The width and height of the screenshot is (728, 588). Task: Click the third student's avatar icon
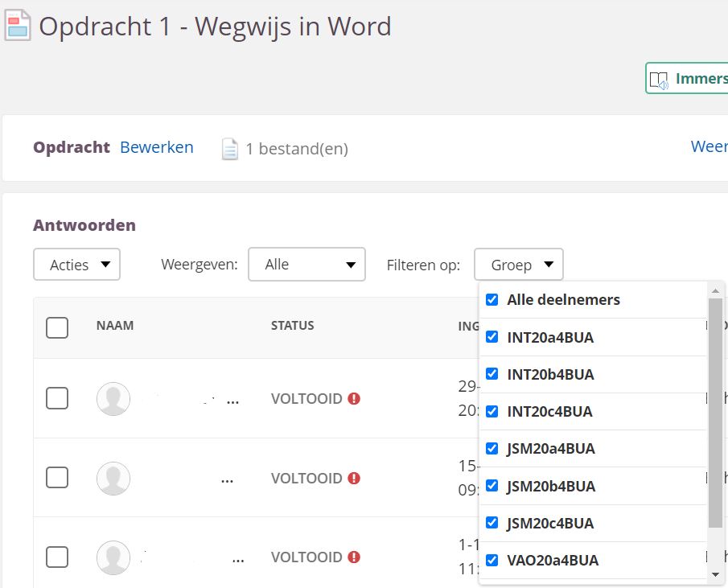tap(113, 557)
